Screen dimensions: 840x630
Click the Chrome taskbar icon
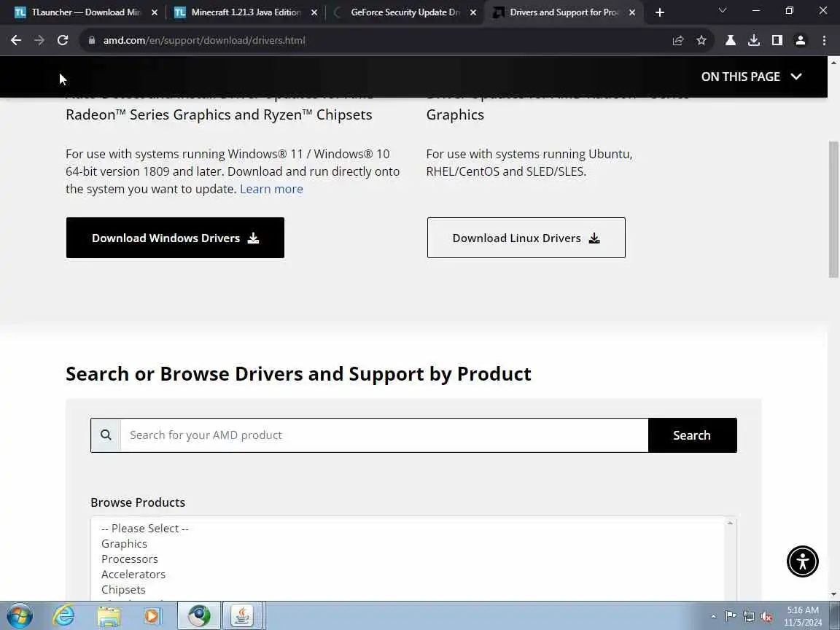pyautogui.click(x=199, y=616)
